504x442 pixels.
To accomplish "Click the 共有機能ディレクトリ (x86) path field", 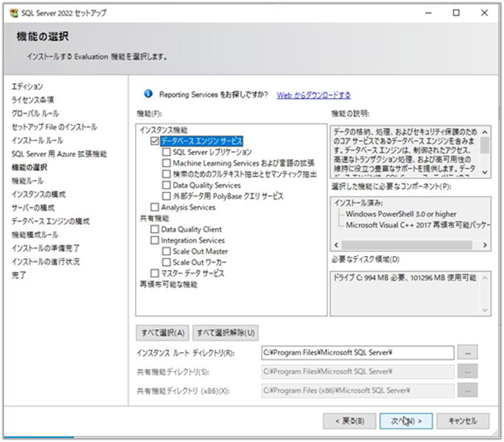I will (358, 391).
